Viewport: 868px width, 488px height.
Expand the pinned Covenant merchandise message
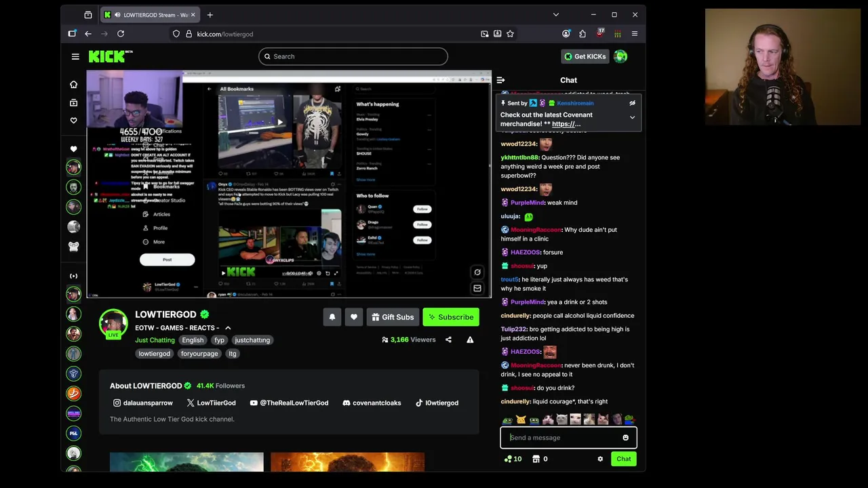(632, 117)
